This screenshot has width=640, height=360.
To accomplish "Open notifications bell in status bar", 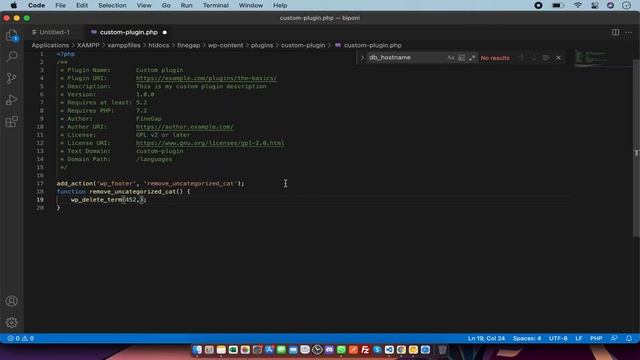I will [x=629, y=338].
